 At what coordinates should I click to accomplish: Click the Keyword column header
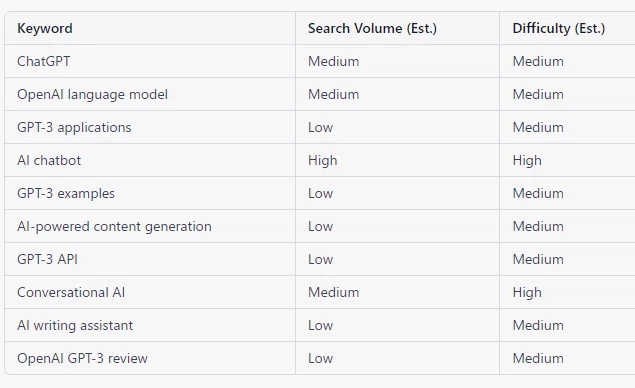pos(45,28)
